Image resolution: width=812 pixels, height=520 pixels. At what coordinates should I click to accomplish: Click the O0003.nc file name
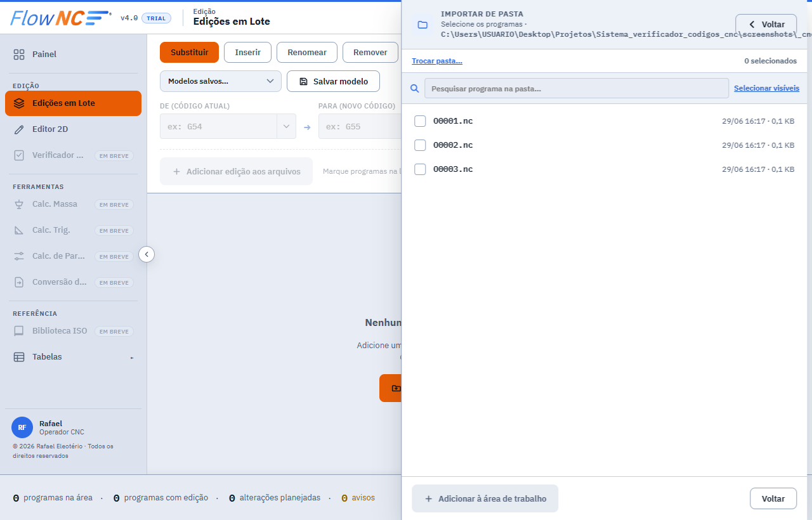tap(453, 169)
